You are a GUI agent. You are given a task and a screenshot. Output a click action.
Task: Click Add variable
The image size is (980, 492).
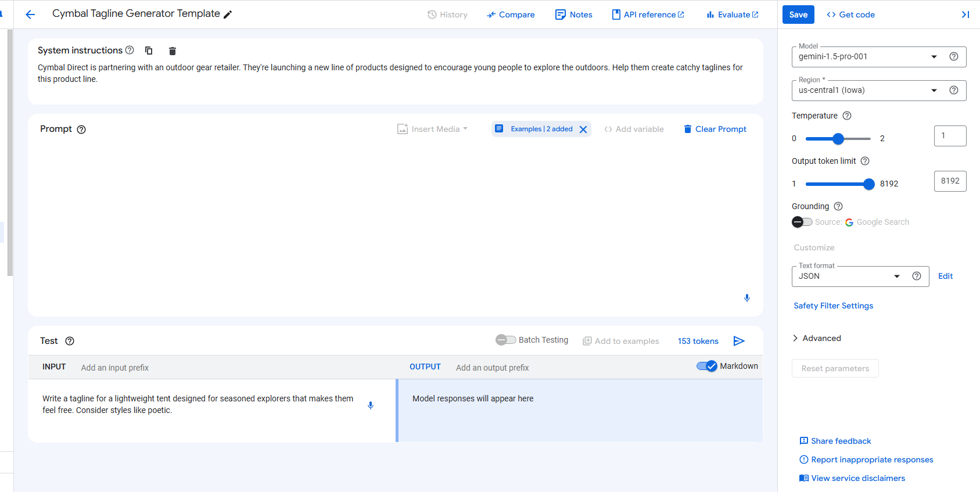634,129
